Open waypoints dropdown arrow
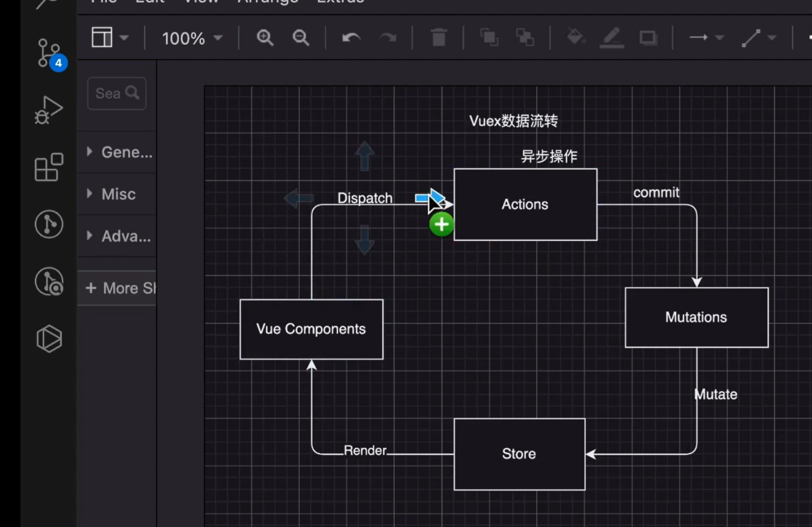Image resolution: width=812 pixels, height=527 pixels. point(772,38)
